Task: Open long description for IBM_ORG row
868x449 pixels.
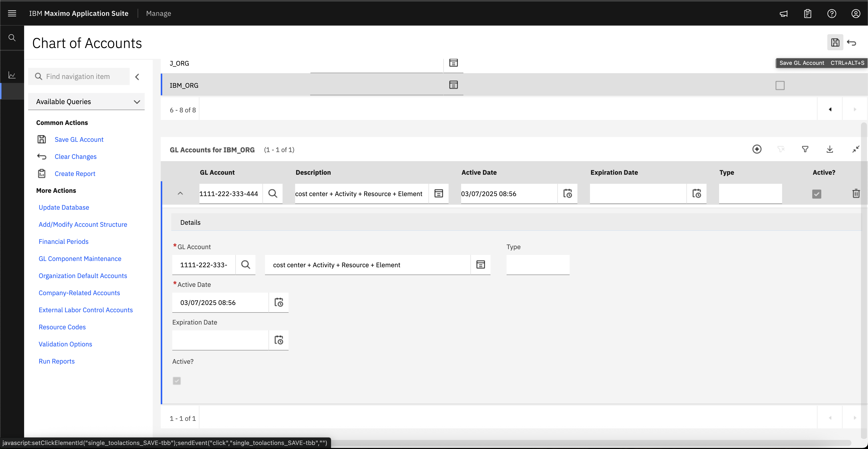Action: (x=454, y=85)
